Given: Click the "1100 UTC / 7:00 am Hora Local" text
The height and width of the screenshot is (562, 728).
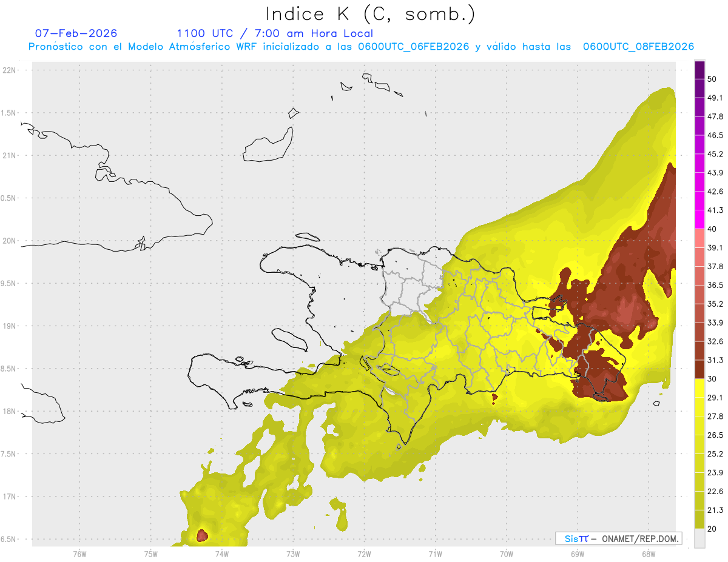Looking at the screenshot, I should [x=275, y=33].
